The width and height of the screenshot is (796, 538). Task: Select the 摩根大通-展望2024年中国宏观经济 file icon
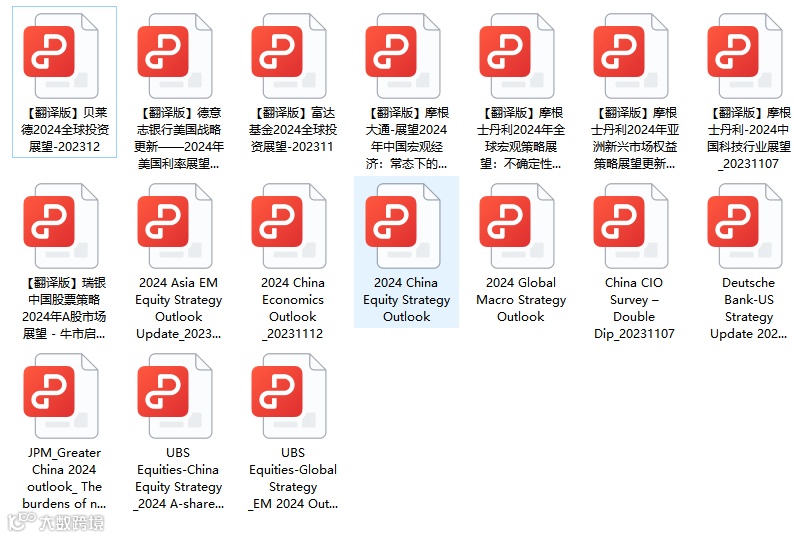coord(404,56)
